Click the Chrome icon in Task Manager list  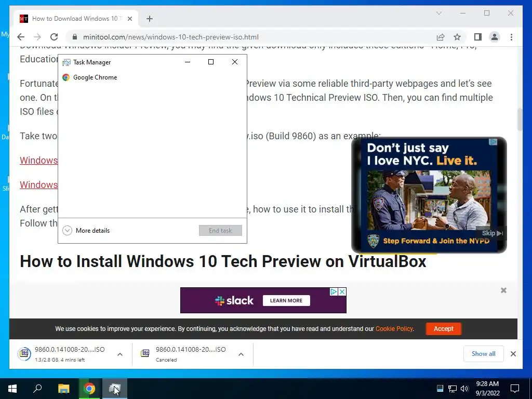coord(66,77)
